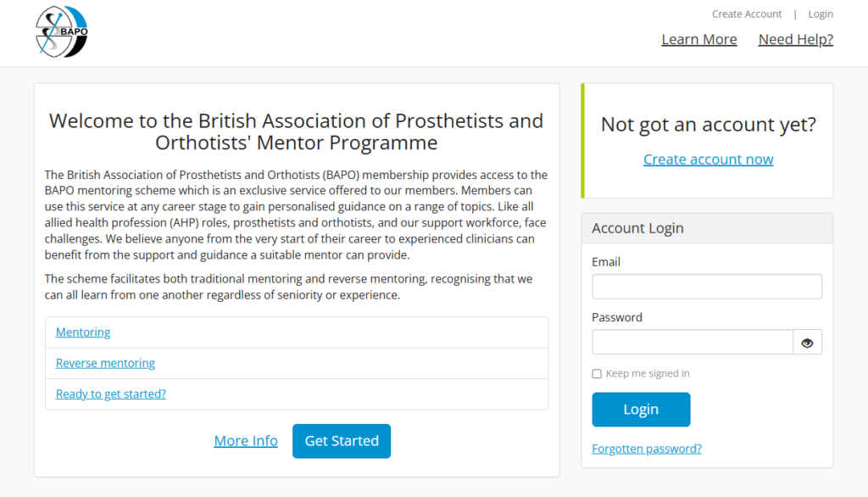The height and width of the screenshot is (497, 868).
Task: Click the Password field label
Action: 617,317
